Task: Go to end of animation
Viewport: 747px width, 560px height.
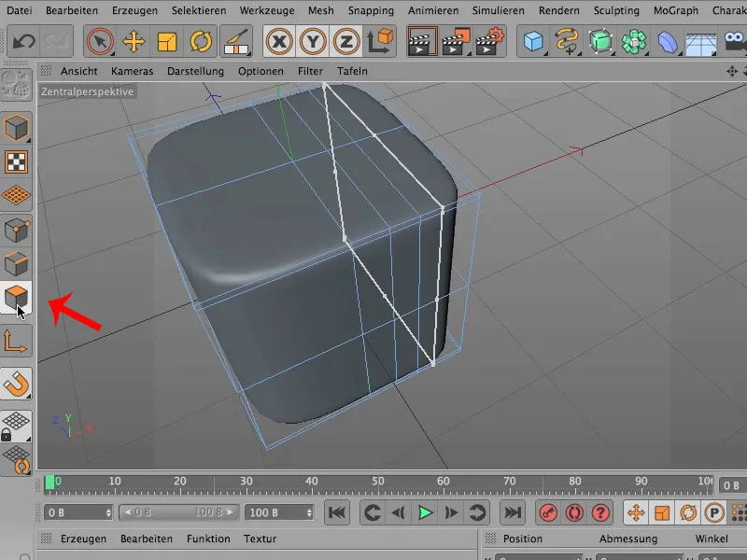Action: [512, 512]
